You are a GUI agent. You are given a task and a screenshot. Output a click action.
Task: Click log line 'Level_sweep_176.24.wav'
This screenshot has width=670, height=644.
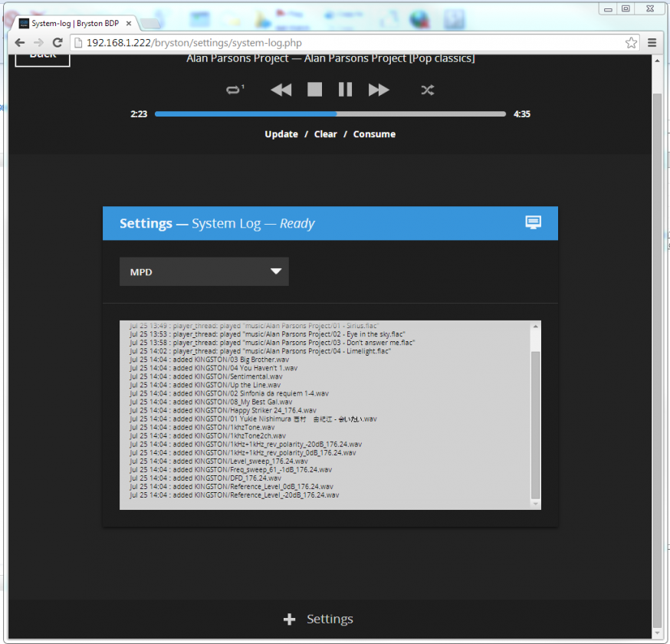click(x=218, y=461)
